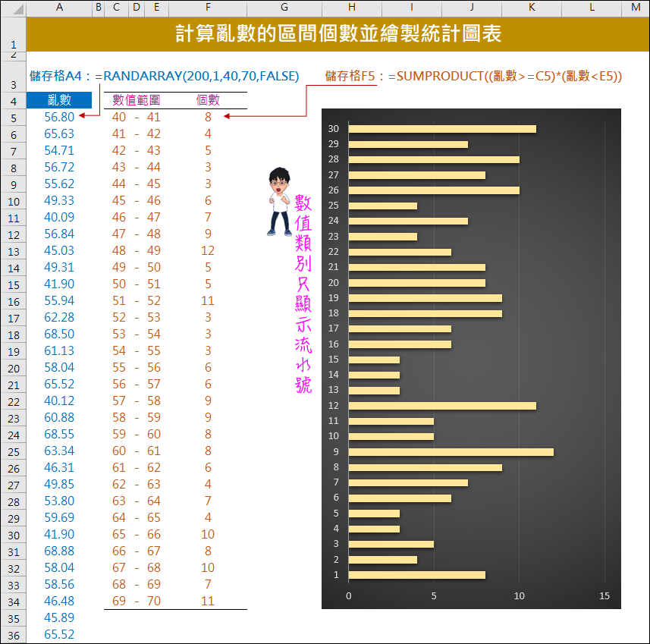
Task: Select column G header
Action: point(284,7)
